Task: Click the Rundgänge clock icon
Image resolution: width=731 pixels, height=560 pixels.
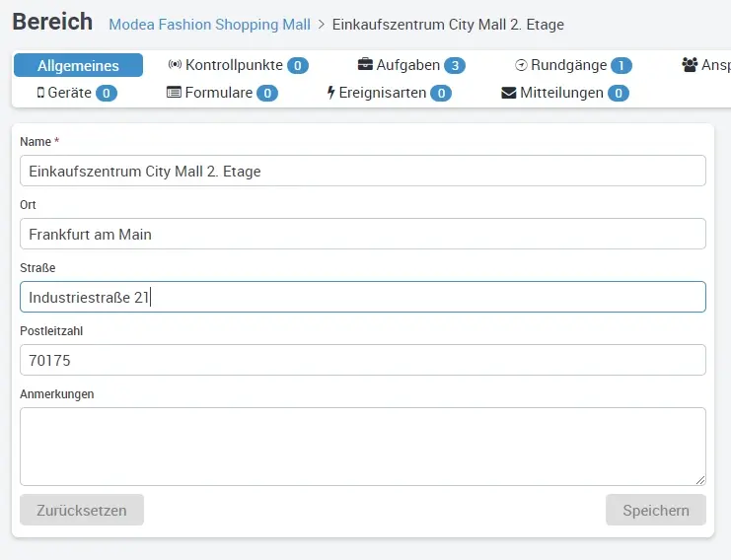Action: [x=521, y=65]
